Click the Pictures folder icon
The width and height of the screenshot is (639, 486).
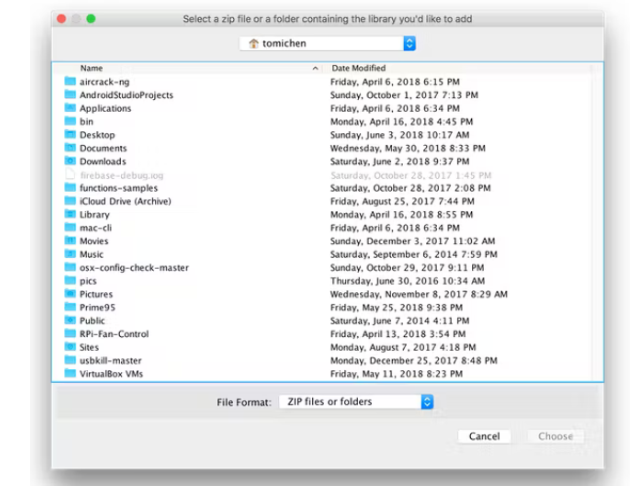[70, 294]
